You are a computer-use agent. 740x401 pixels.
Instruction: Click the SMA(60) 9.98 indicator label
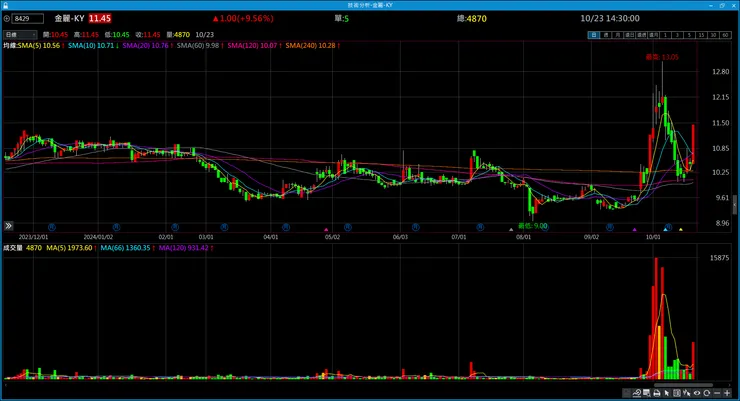[x=198, y=46]
